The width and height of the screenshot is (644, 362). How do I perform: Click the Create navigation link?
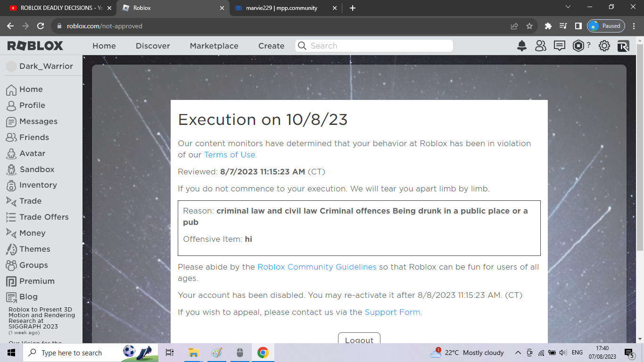pyautogui.click(x=272, y=46)
